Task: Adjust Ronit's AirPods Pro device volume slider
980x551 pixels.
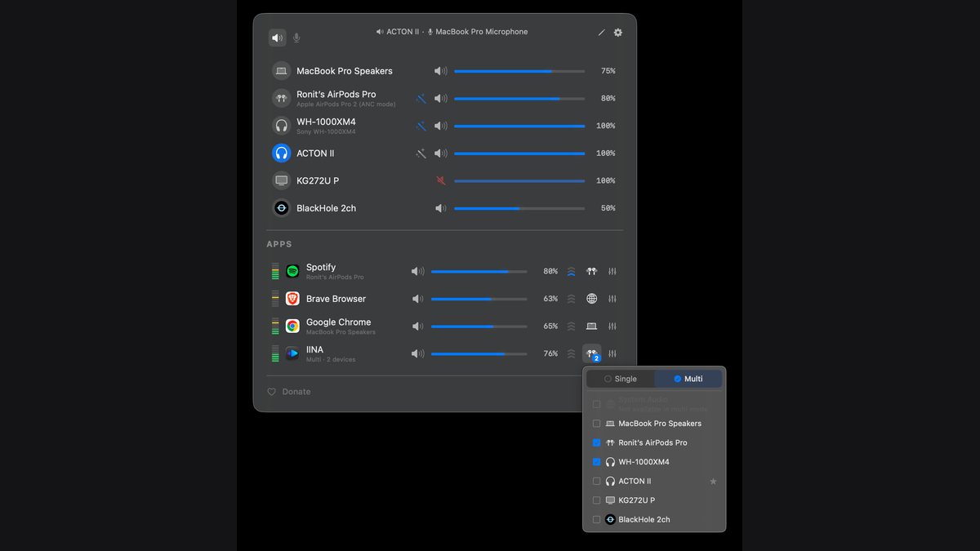Action: (x=519, y=98)
